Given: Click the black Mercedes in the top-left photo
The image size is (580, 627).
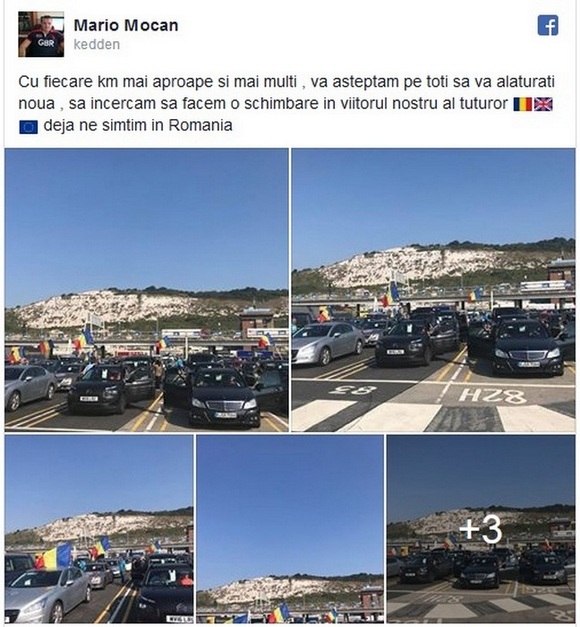Looking at the screenshot, I should (224, 397).
